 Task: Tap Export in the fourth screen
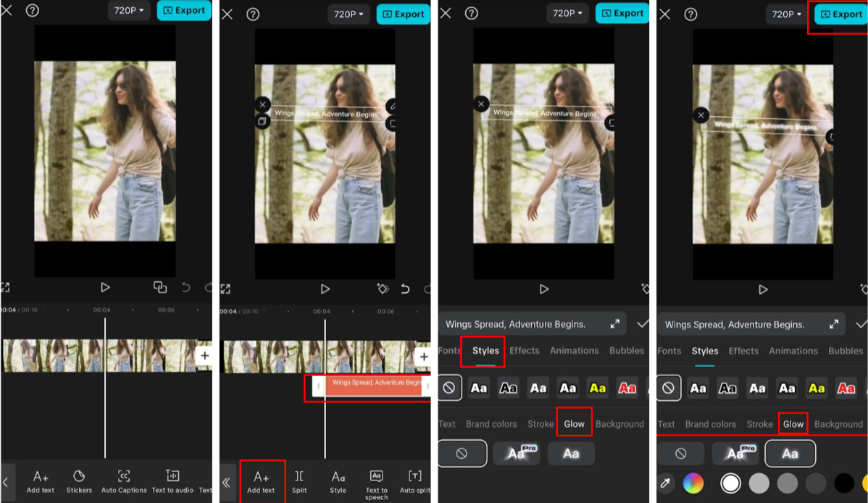click(x=841, y=14)
